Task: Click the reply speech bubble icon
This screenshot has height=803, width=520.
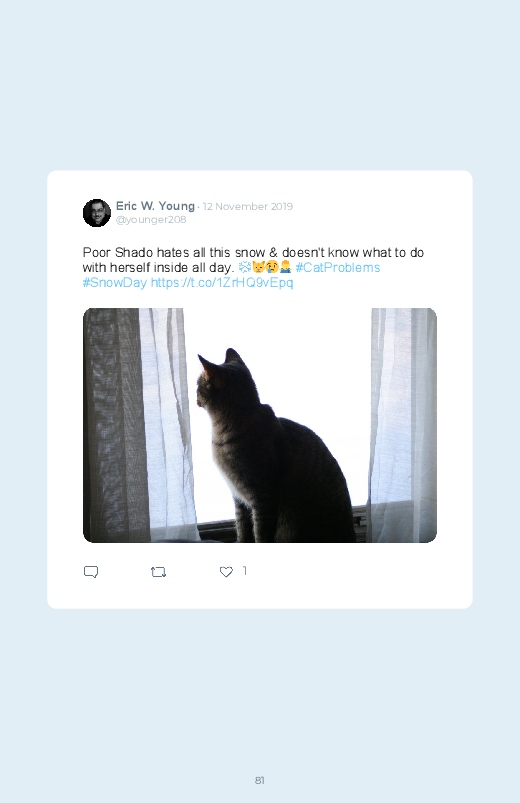Action: [91, 572]
